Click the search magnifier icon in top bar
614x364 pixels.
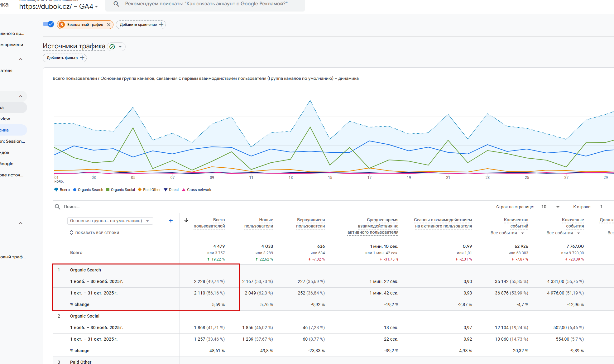point(116,4)
